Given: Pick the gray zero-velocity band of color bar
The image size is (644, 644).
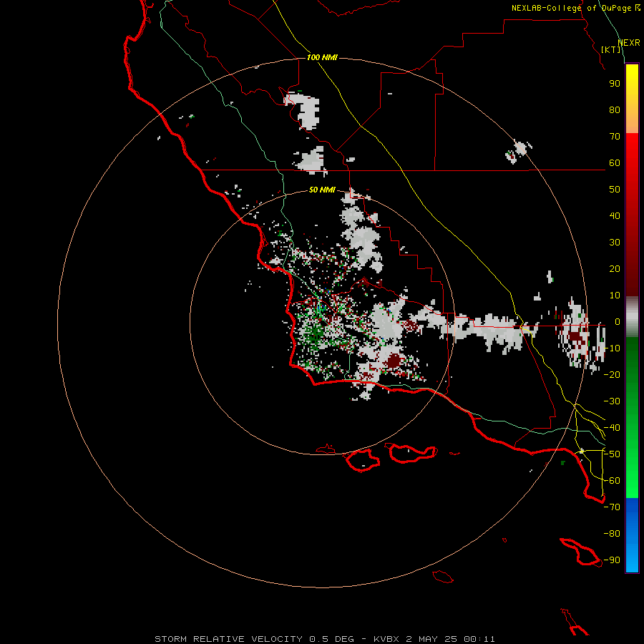Looking at the screenshot, I should (x=632, y=317).
